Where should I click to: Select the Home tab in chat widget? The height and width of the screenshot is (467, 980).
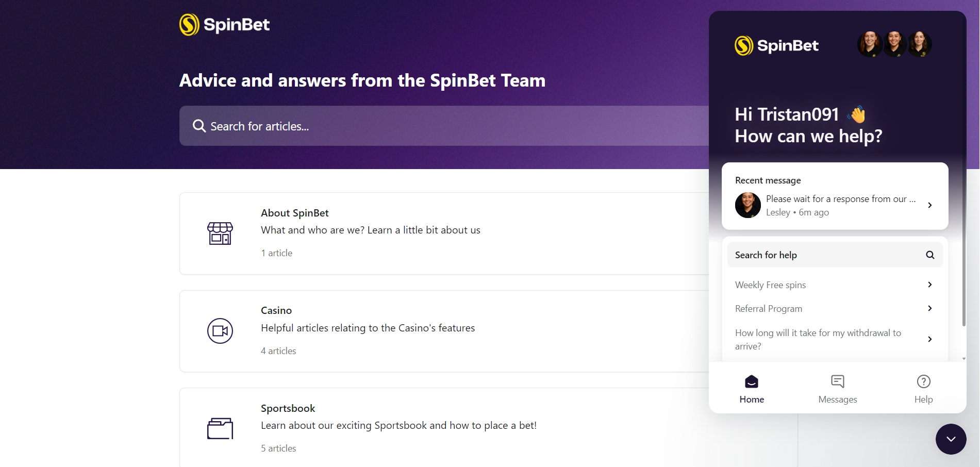click(752, 389)
